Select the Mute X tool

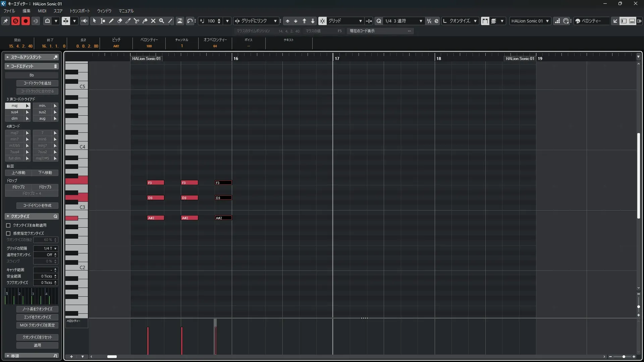click(153, 21)
